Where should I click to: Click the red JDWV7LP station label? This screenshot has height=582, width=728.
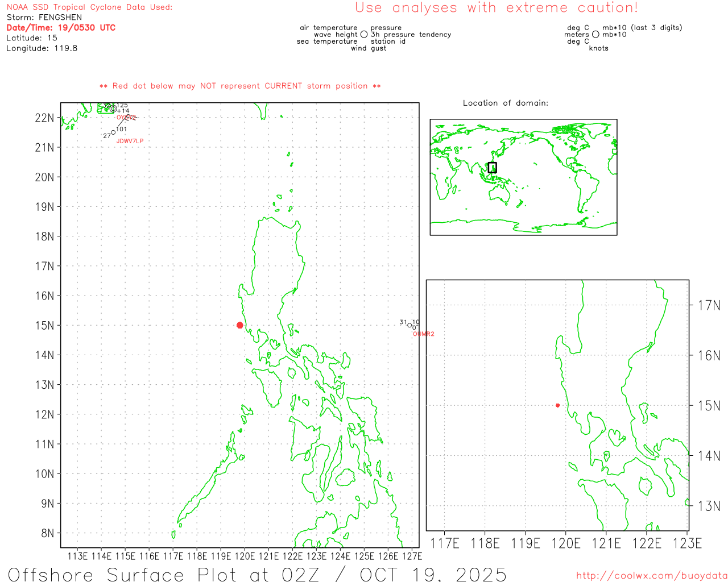coord(130,141)
